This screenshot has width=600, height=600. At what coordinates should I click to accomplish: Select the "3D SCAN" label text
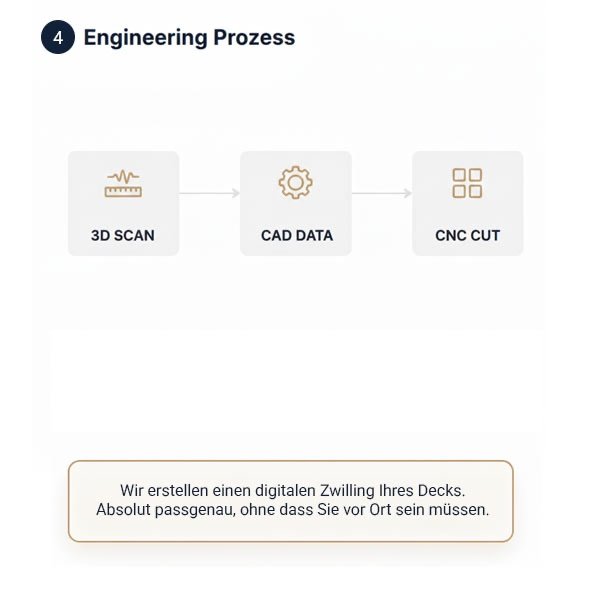[x=123, y=237]
